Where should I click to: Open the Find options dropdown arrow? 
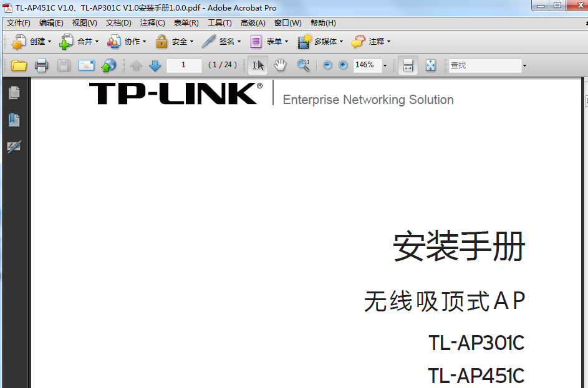pos(524,65)
